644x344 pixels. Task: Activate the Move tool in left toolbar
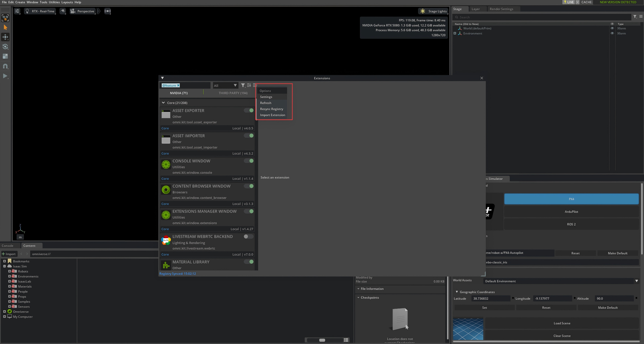[x=5, y=37]
